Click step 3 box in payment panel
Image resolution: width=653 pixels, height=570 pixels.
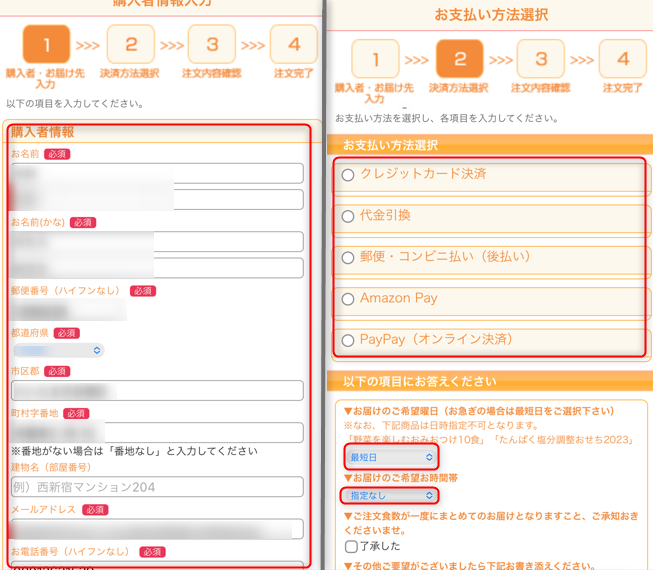541,59
